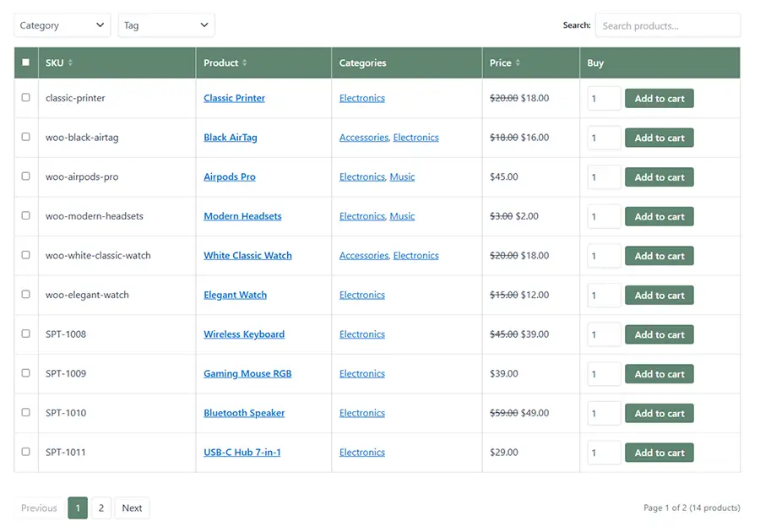Add Modern Headsets to cart
The height and width of the screenshot is (532, 760).
pyautogui.click(x=660, y=216)
